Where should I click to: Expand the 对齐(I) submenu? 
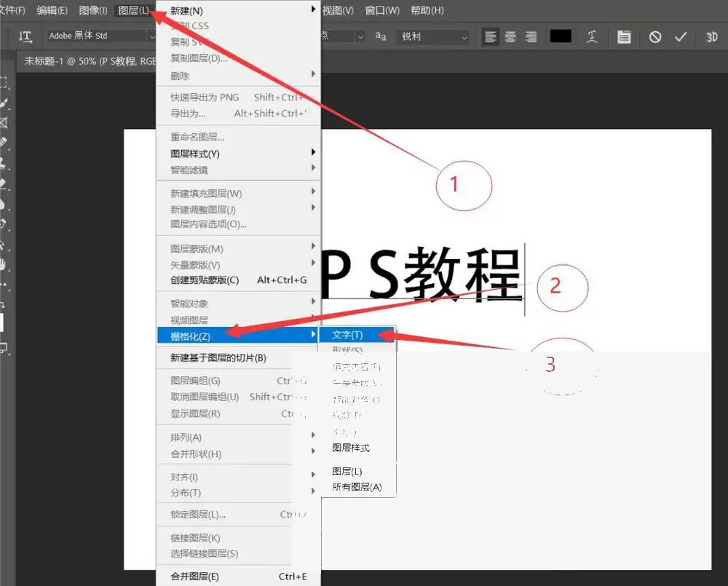click(239, 477)
